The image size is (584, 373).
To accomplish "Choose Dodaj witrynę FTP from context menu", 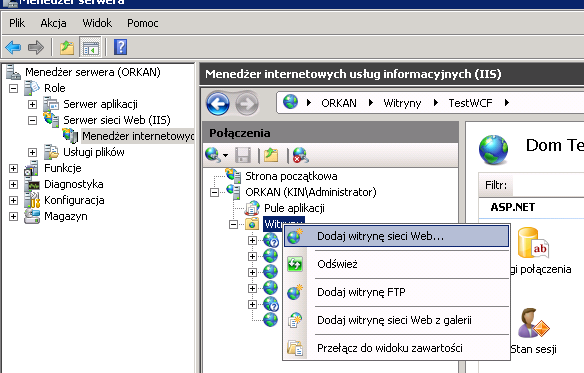I will point(396,292).
